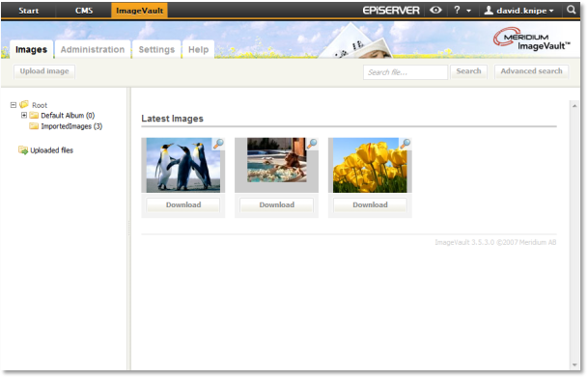Download the pool image
Image resolution: width=588 pixels, height=378 pixels.
pyautogui.click(x=277, y=205)
